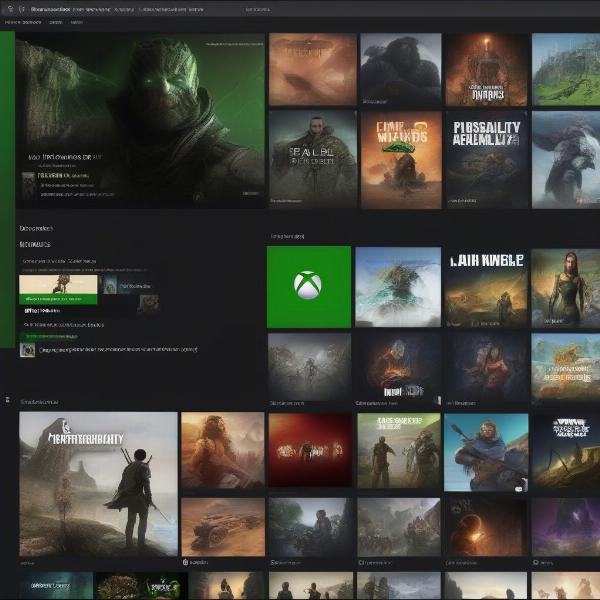This screenshot has height=600, width=600.
Task: Open the two soldiers green-banner tile
Action: click(x=399, y=451)
